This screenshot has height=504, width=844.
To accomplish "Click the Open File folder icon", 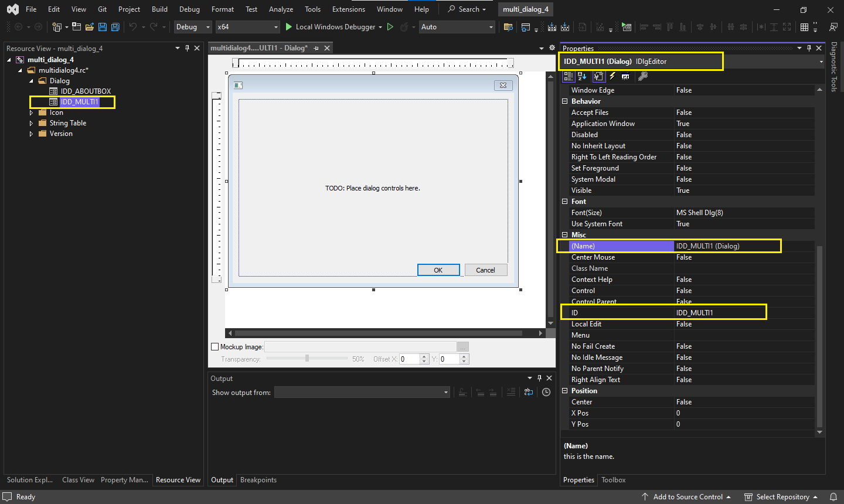I will (x=90, y=27).
